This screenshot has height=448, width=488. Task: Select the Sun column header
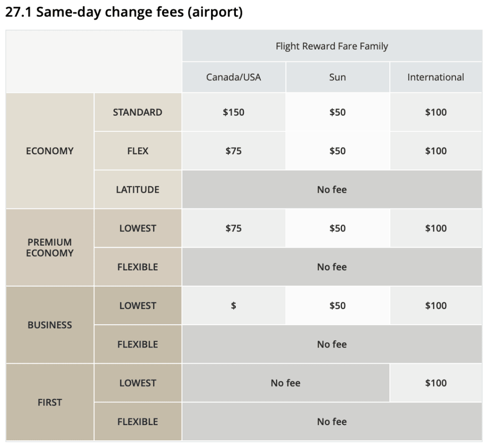click(337, 77)
